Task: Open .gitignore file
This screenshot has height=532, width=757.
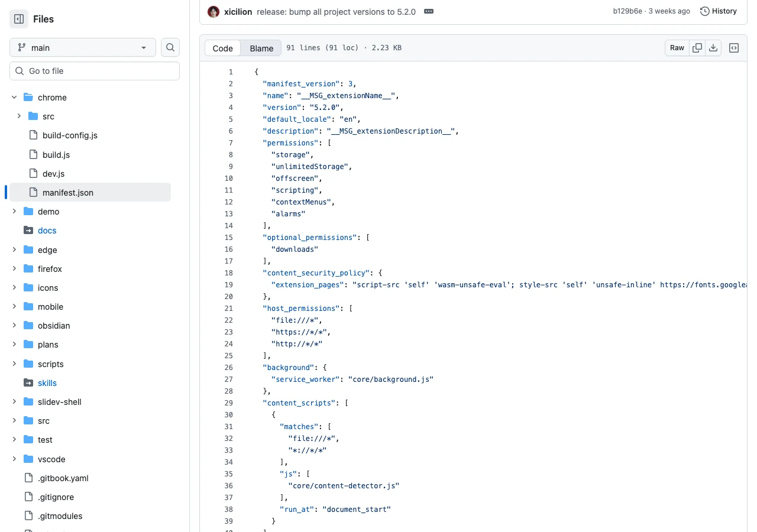Action: click(x=56, y=497)
